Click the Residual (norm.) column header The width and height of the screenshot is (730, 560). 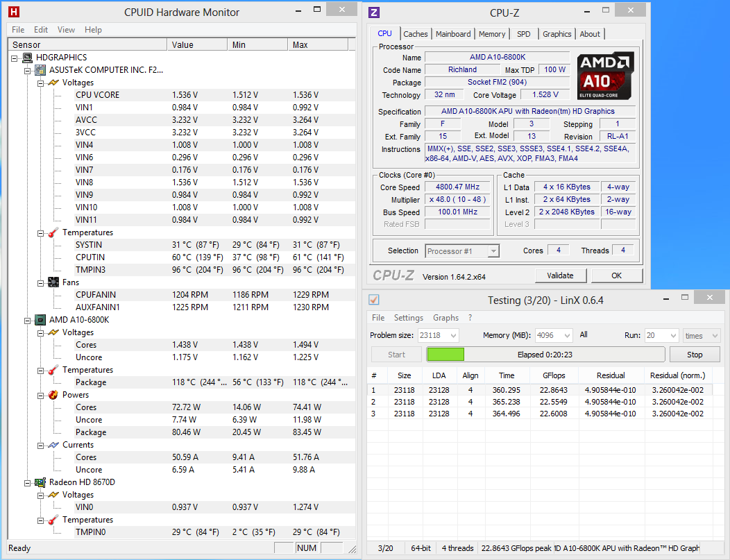pyautogui.click(x=677, y=375)
